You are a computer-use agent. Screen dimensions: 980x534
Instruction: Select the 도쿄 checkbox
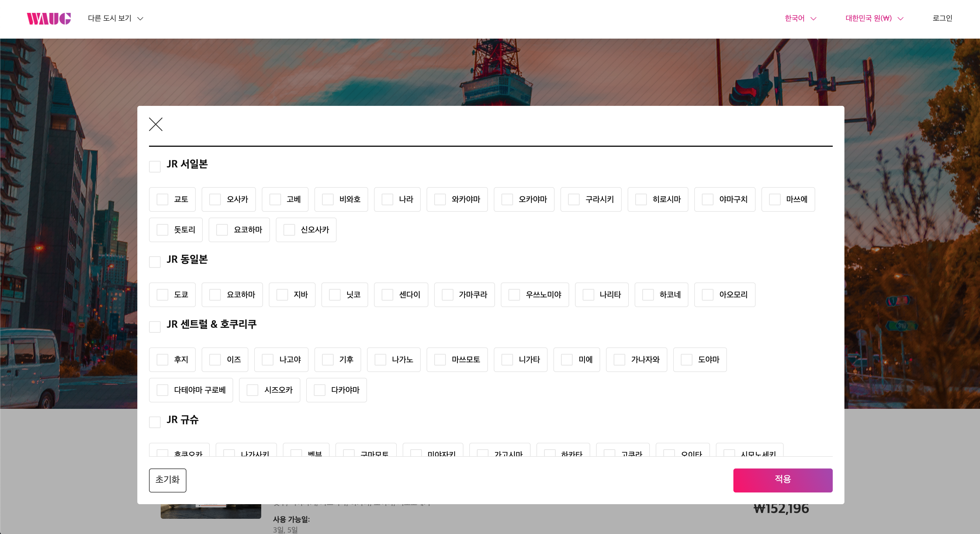(x=162, y=294)
